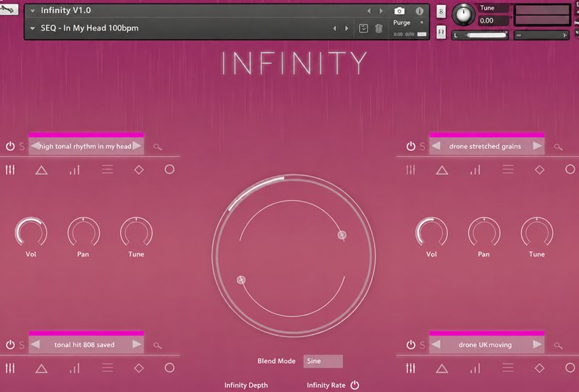Expand SEQ - In My Head 100bpm preset dropdown
The width and height of the screenshot is (579, 392).
point(33,28)
